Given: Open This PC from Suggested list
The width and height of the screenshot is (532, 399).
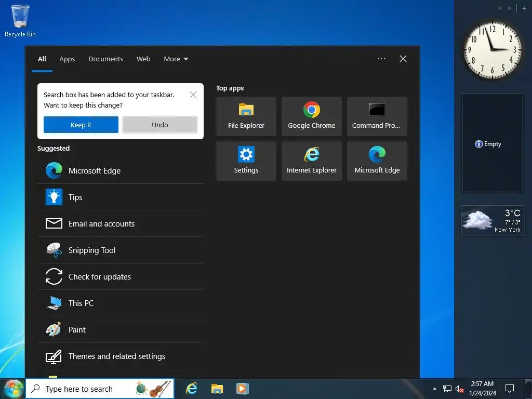Looking at the screenshot, I should point(121,303).
